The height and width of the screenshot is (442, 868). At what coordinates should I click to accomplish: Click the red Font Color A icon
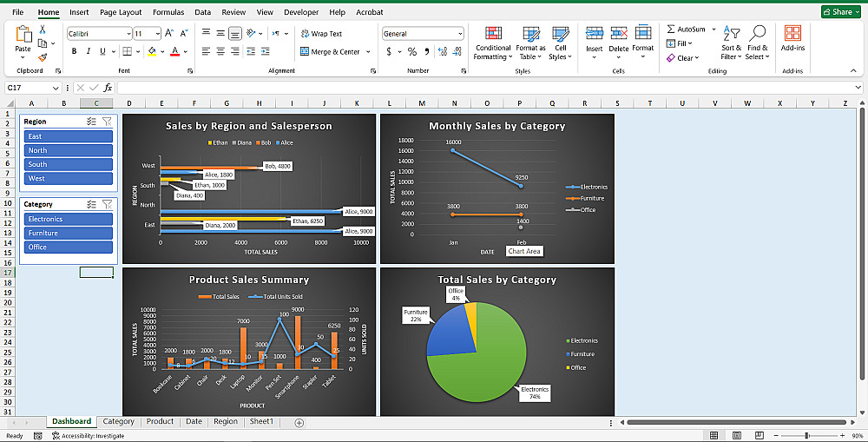[175, 51]
